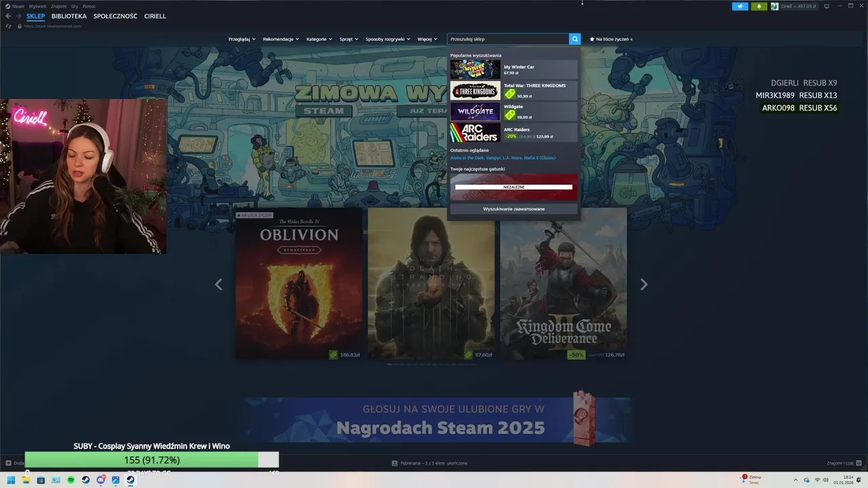
Task: Open Windows Start menu
Action: 11,480
